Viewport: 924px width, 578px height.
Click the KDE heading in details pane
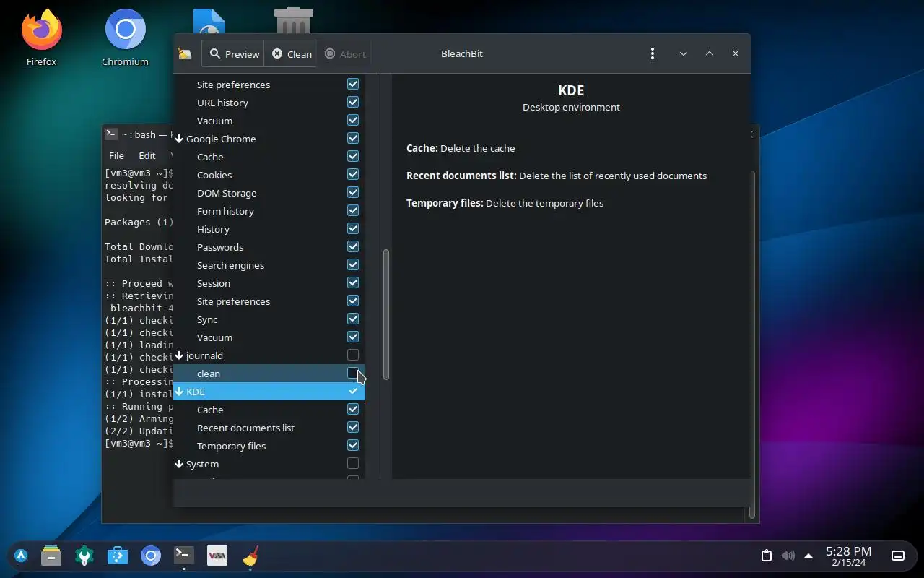pyautogui.click(x=571, y=90)
